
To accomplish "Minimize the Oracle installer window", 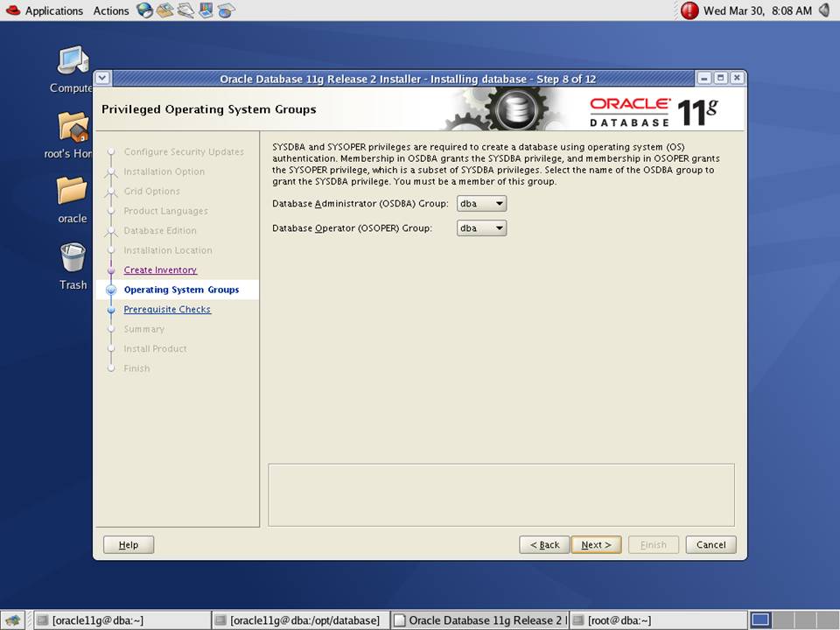I will (703, 78).
